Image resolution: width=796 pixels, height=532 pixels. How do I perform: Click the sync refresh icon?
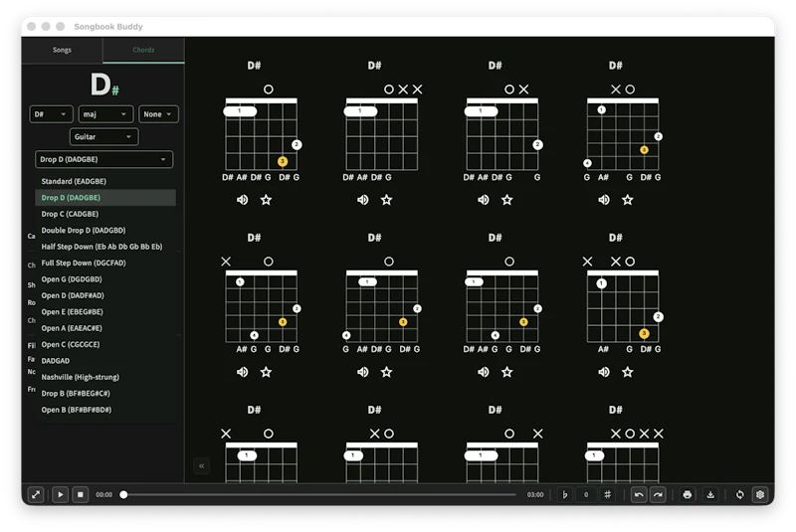pyautogui.click(x=739, y=494)
